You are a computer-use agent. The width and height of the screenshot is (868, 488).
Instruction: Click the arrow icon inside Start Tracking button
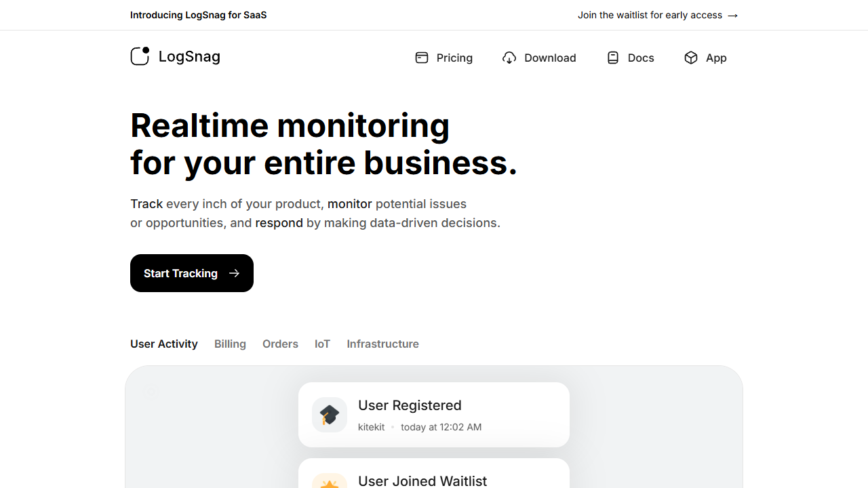pos(234,273)
